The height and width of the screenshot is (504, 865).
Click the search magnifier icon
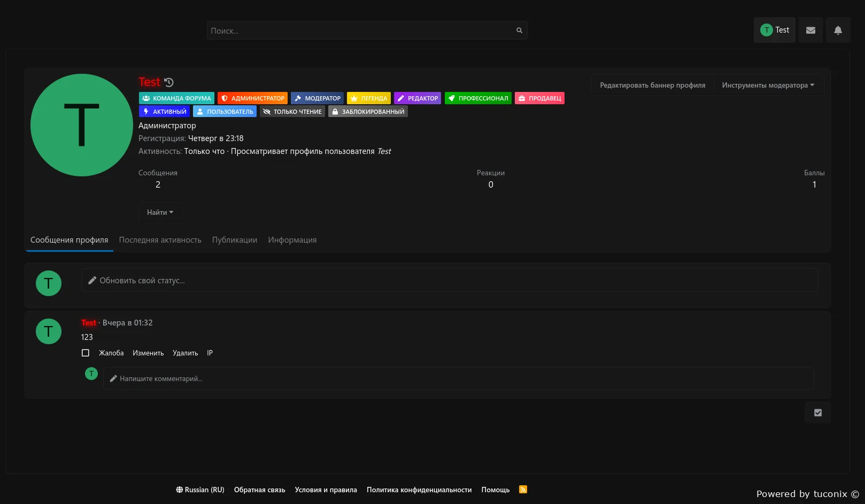(519, 30)
